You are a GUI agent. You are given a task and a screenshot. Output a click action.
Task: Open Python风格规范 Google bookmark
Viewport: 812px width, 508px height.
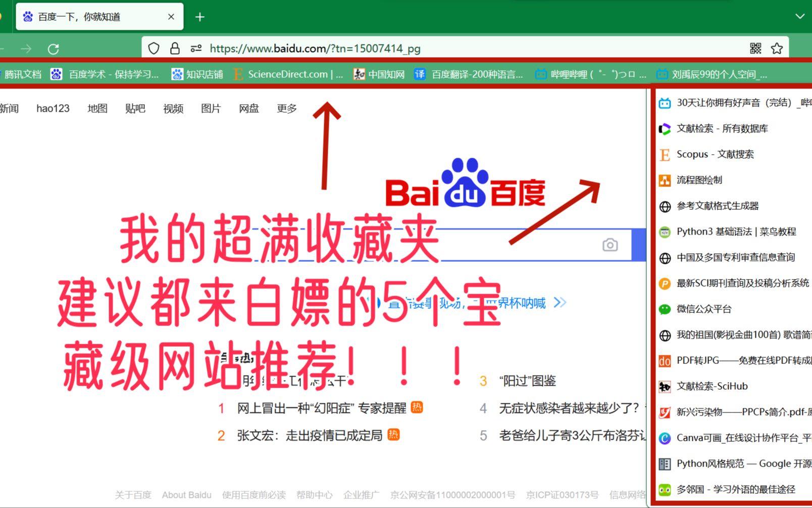(735, 464)
